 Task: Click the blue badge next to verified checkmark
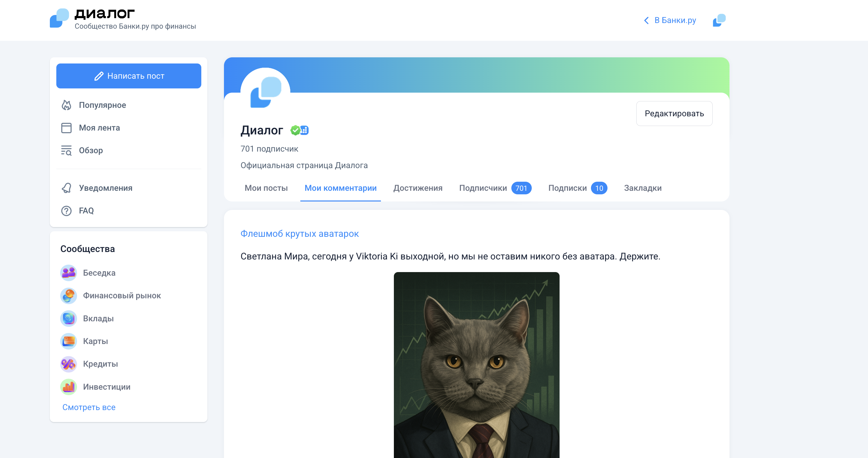[x=305, y=130]
